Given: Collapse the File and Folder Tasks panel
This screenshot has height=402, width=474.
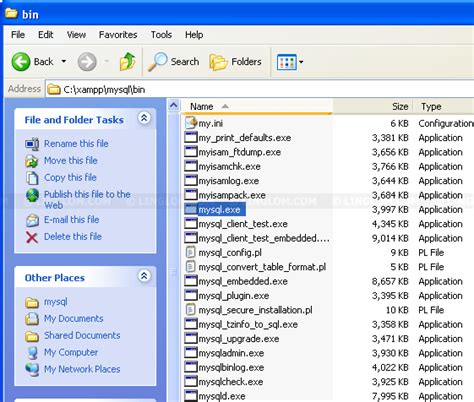Looking at the screenshot, I should (x=144, y=118).
